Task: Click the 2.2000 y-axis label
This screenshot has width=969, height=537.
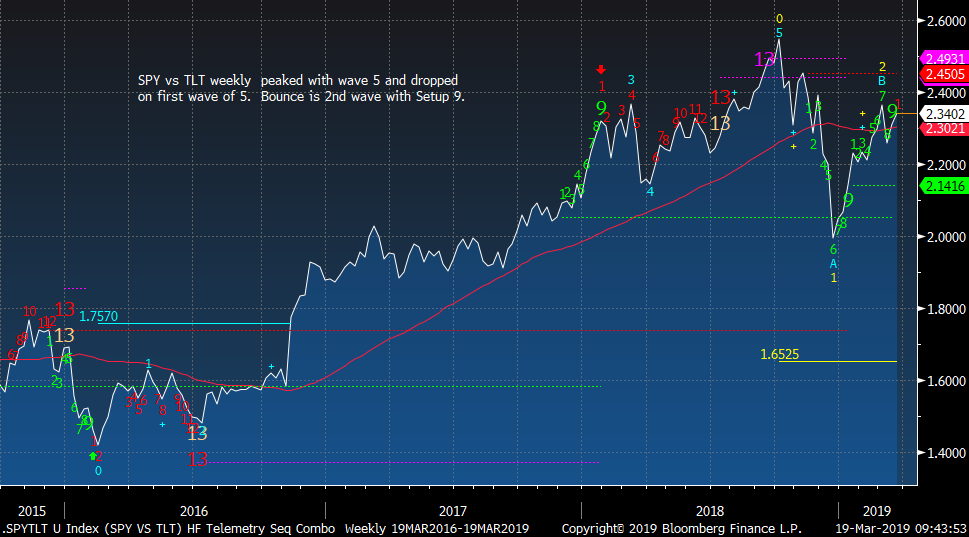Action: (x=946, y=165)
